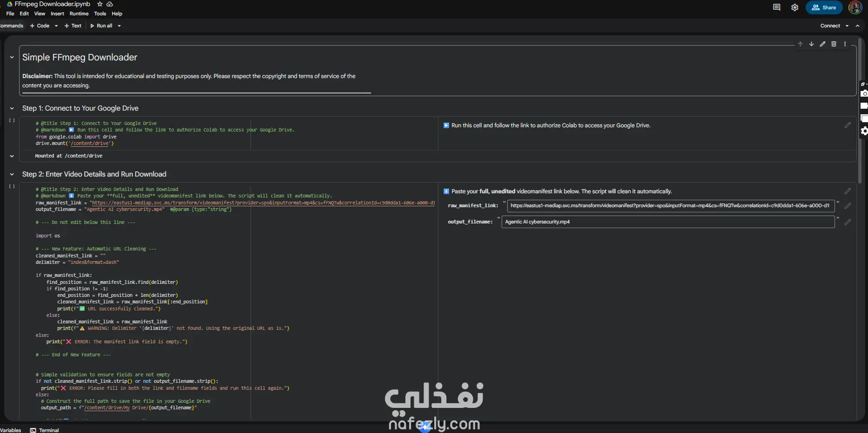This screenshot has width=868, height=433.
Task: Click the "output_filename:" form label
Action: [470, 222]
